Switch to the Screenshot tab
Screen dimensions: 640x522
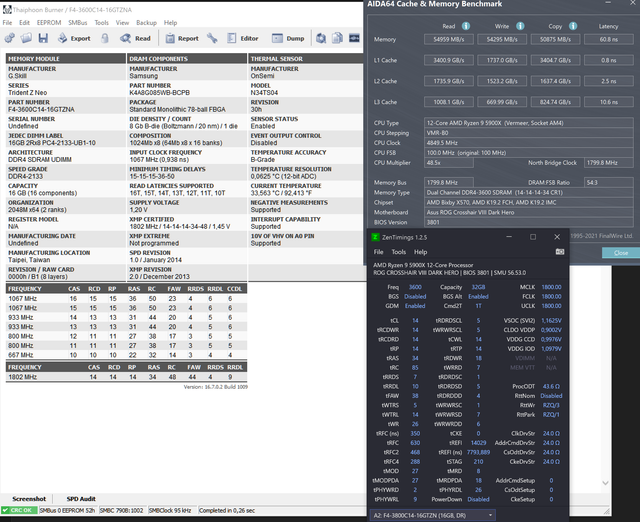click(x=29, y=499)
